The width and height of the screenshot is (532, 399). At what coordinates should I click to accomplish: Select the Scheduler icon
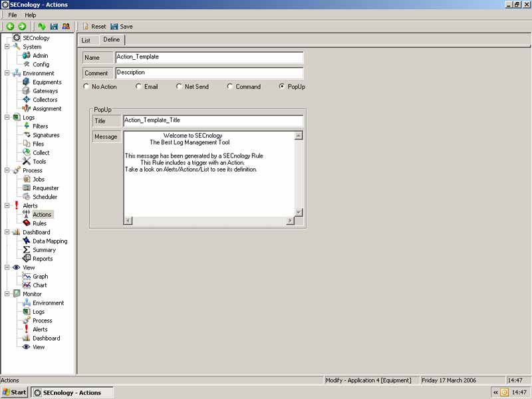(26, 196)
